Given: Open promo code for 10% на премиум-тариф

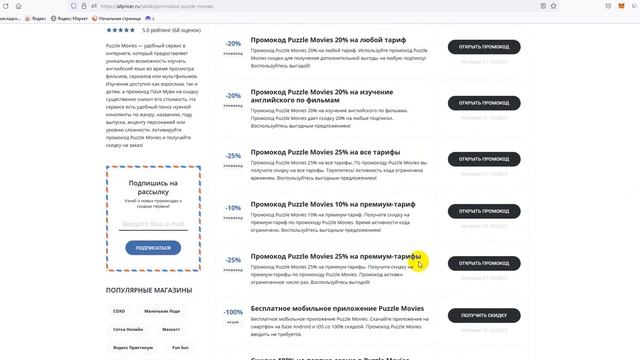Looking at the screenshot, I should click(484, 211).
